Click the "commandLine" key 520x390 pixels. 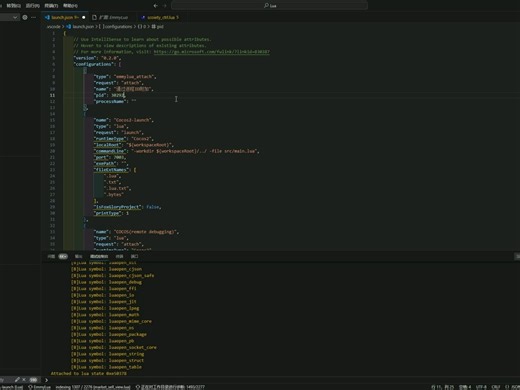[110, 151]
